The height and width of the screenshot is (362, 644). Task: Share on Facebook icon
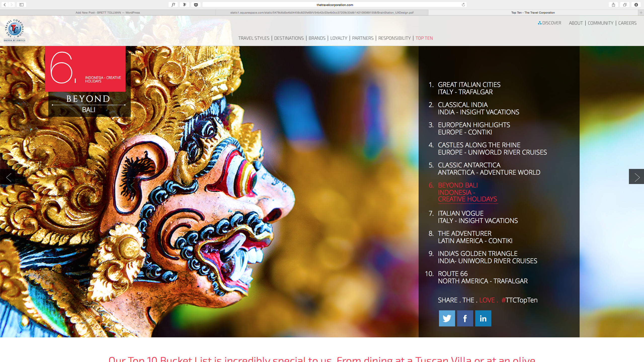point(465,318)
